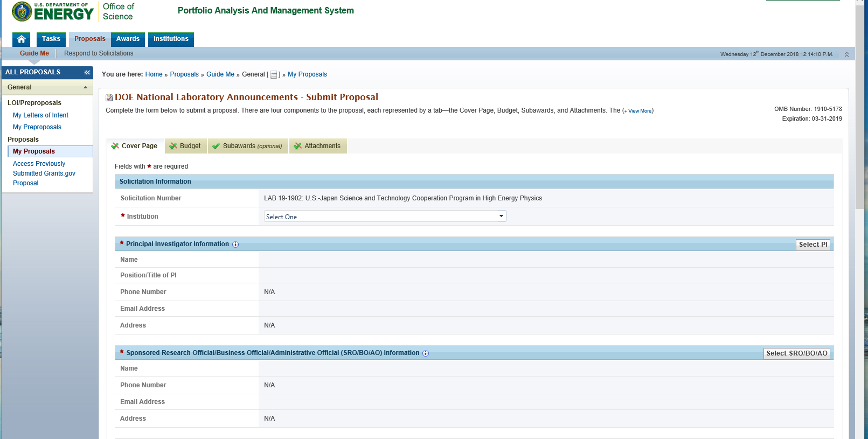Click the Portfolio Analysis And Management System title

(x=266, y=10)
